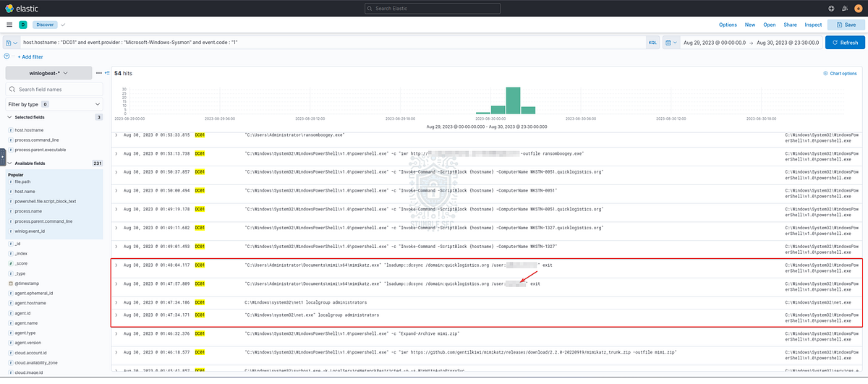Open the Share menu

click(x=790, y=25)
